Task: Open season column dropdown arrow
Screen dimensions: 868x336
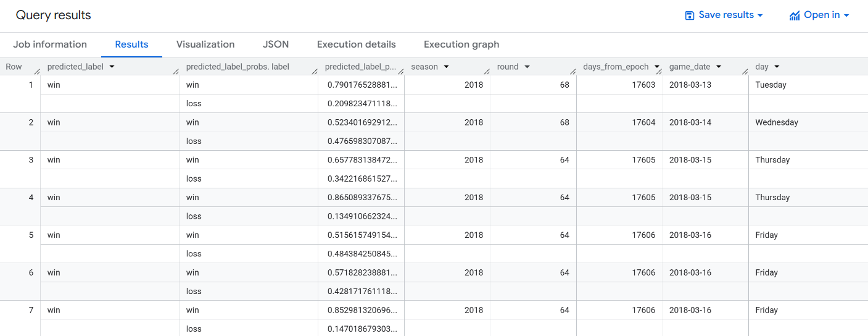Action: tap(446, 67)
